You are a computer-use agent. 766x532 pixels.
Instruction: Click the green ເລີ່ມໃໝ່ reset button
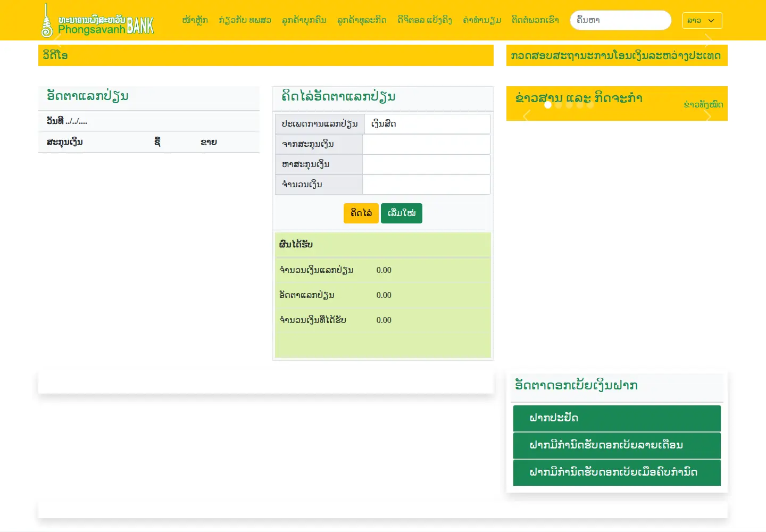point(402,213)
